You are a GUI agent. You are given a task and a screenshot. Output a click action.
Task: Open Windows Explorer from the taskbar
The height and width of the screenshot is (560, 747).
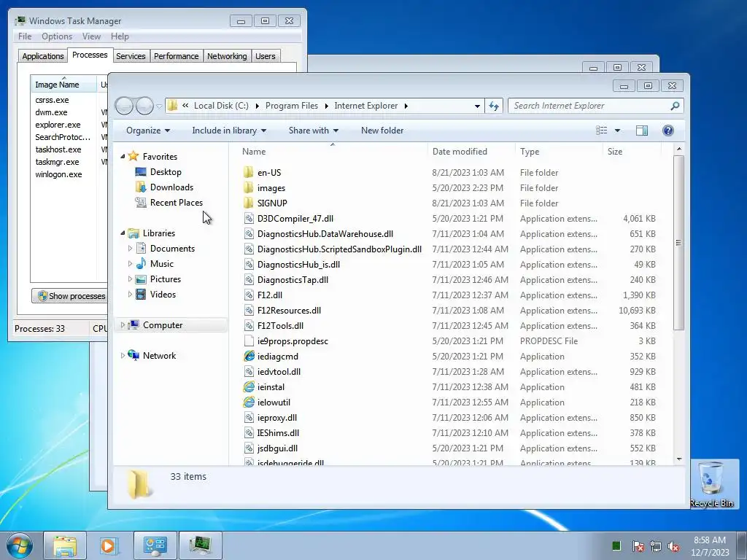(65, 545)
